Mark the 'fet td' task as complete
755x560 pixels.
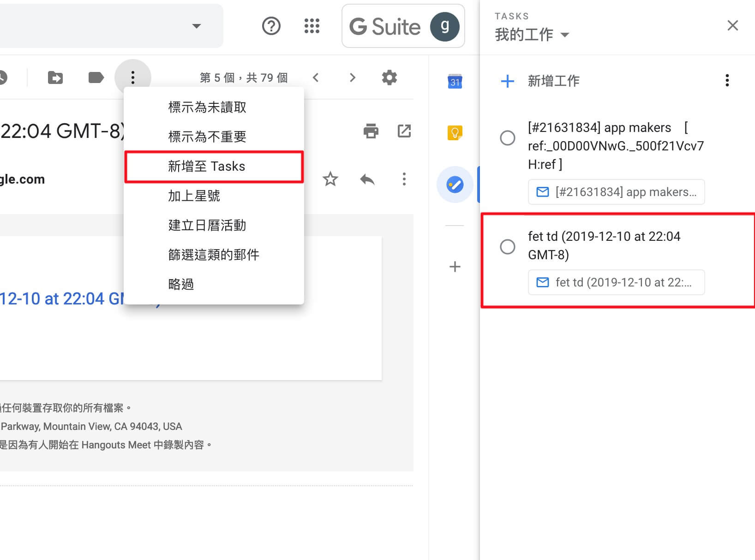coord(508,247)
